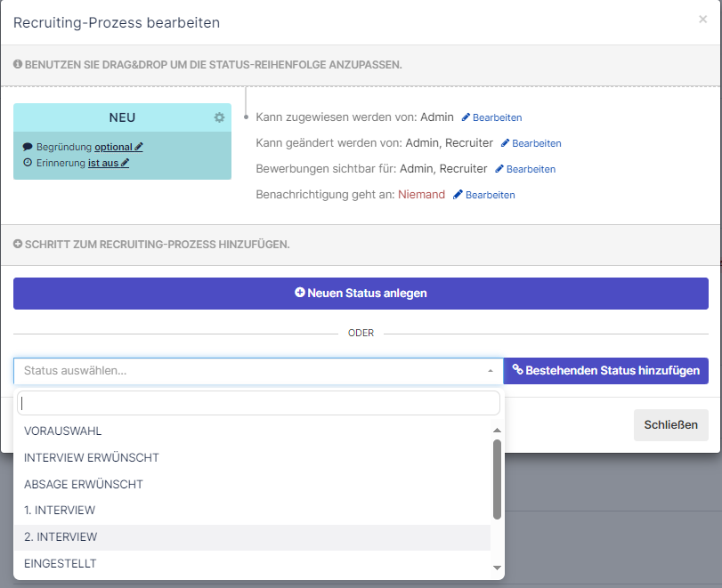Click the gear icon on NEU status card
The height and width of the screenshot is (588, 722).
tap(219, 117)
